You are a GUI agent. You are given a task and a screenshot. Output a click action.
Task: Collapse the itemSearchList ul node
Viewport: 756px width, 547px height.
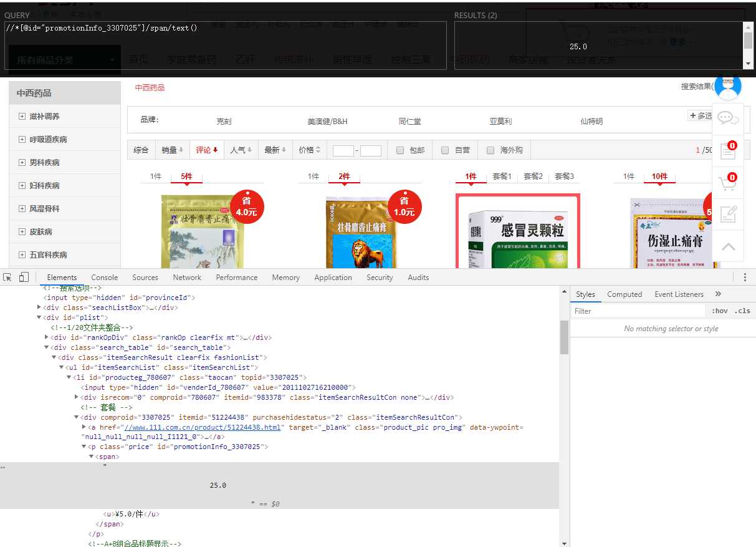click(x=61, y=367)
